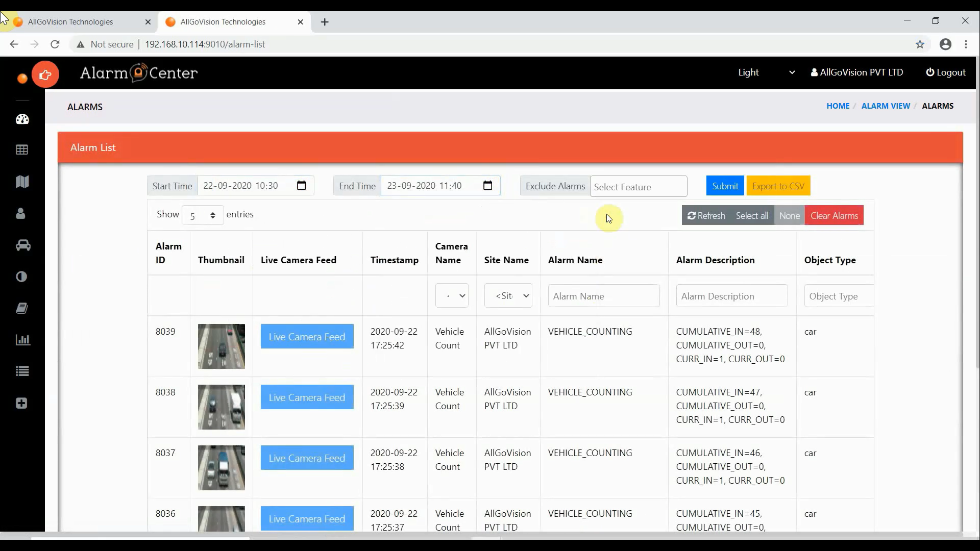Click the dashboard grid icon
Viewport: 980px width, 551px height.
click(x=21, y=150)
